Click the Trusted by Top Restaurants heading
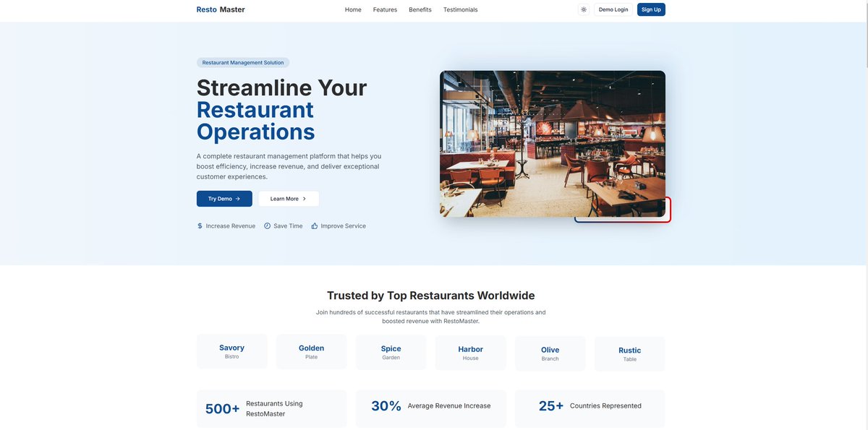 click(x=431, y=296)
